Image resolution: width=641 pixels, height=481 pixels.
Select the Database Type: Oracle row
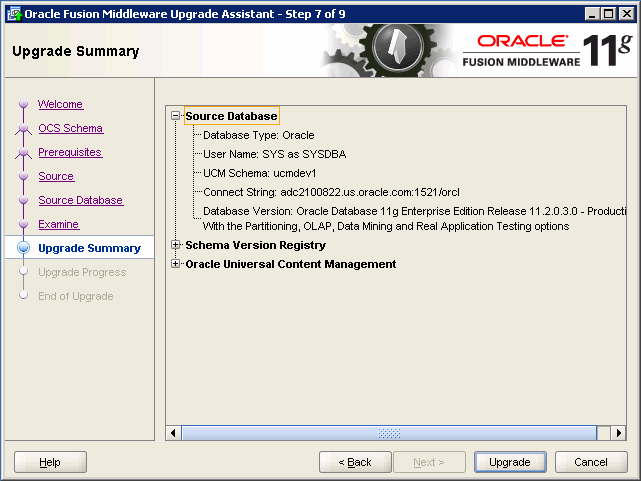259,135
